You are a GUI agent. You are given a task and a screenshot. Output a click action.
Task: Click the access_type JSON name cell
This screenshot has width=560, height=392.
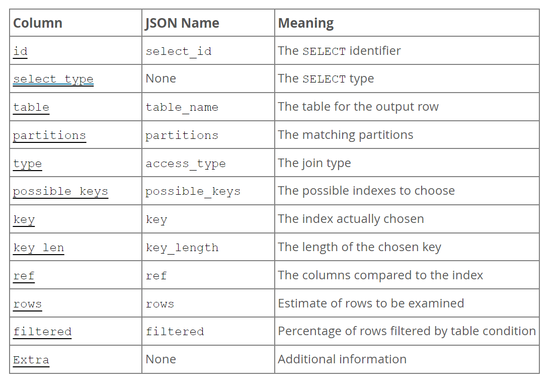pos(186,164)
